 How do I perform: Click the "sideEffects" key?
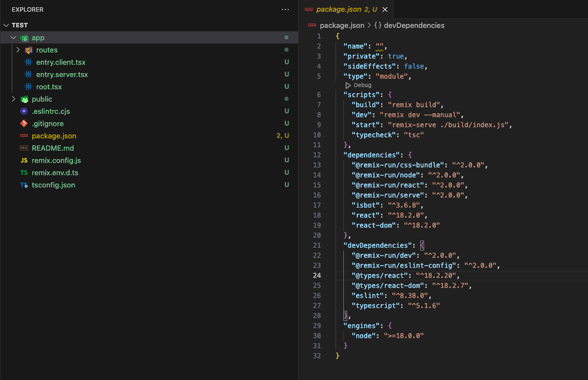point(370,66)
